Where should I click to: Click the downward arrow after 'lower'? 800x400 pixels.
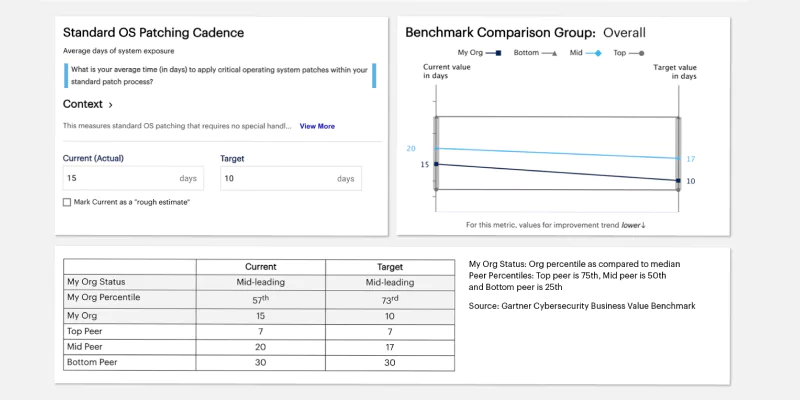tap(643, 225)
